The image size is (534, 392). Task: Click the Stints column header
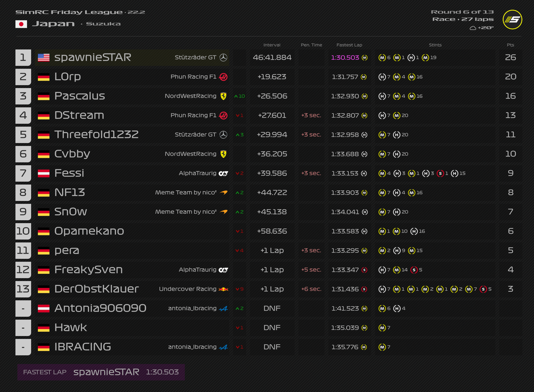tap(435, 45)
